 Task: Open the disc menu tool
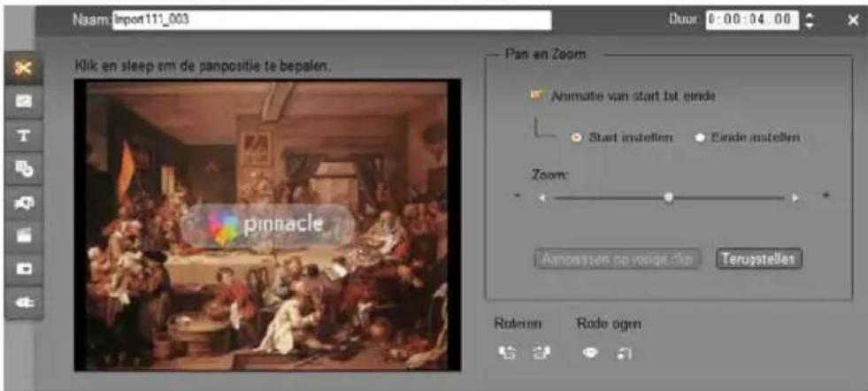(23, 170)
